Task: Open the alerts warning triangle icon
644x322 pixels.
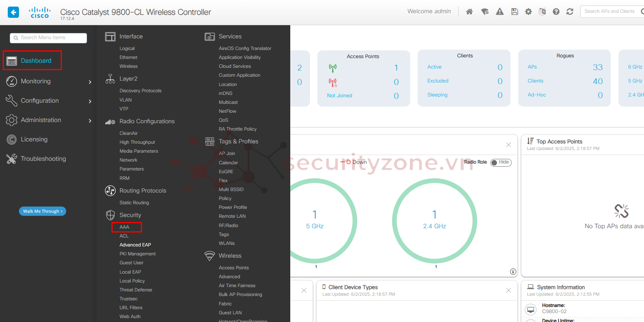Action: tap(500, 12)
